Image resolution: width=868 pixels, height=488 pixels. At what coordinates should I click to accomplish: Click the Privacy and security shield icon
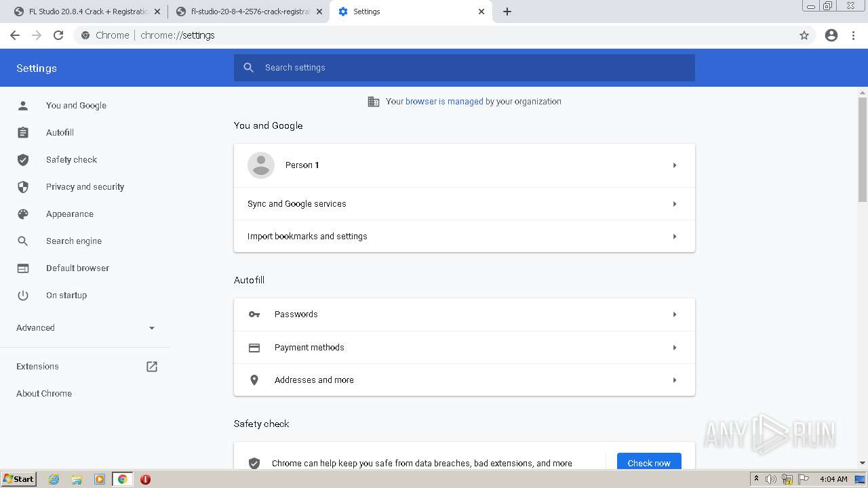pos(23,186)
